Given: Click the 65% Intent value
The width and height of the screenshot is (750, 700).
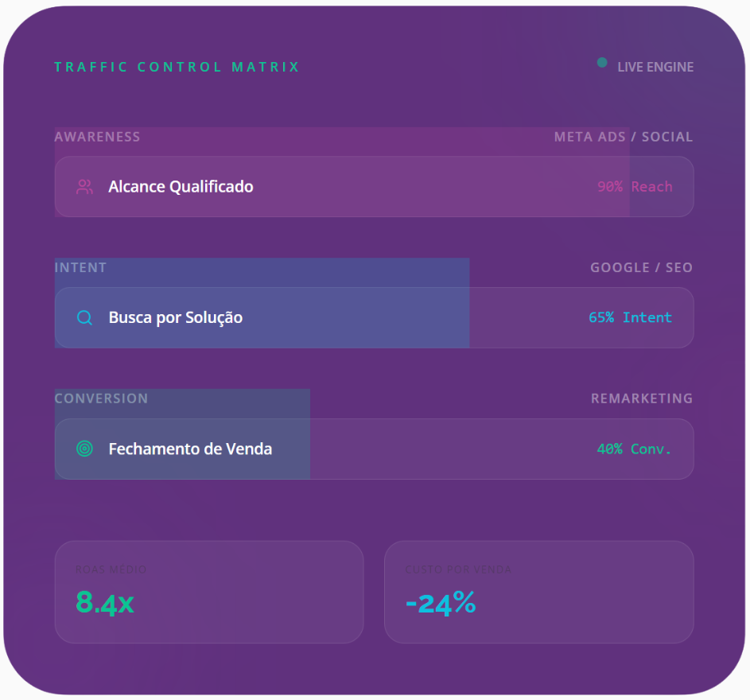Looking at the screenshot, I should click(630, 318).
